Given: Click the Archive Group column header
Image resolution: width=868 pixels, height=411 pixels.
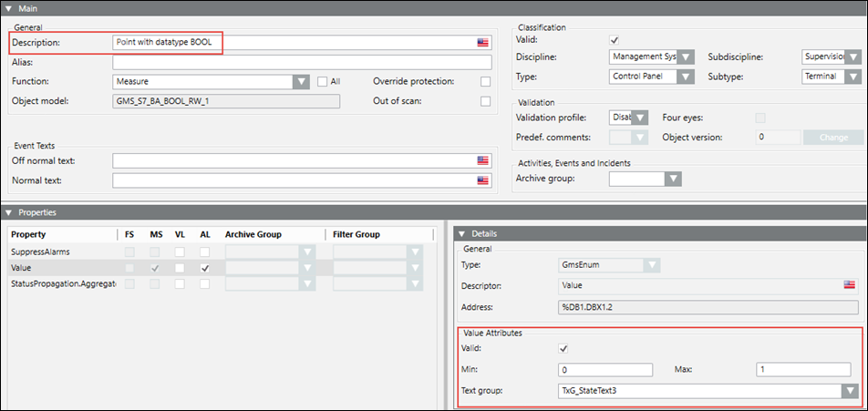Looking at the screenshot, I should coord(253,234).
